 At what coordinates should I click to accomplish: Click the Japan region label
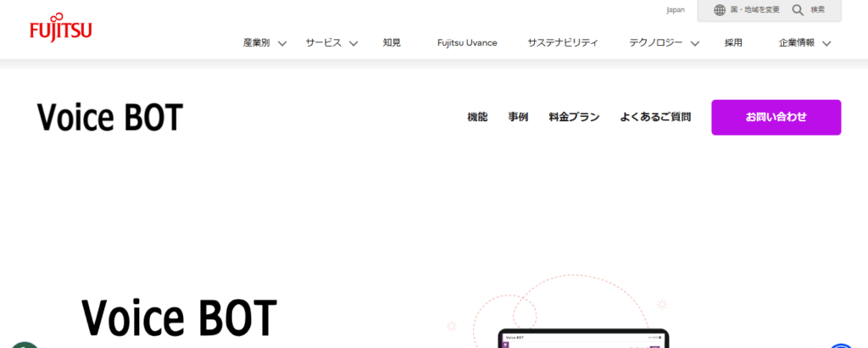point(676,10)
